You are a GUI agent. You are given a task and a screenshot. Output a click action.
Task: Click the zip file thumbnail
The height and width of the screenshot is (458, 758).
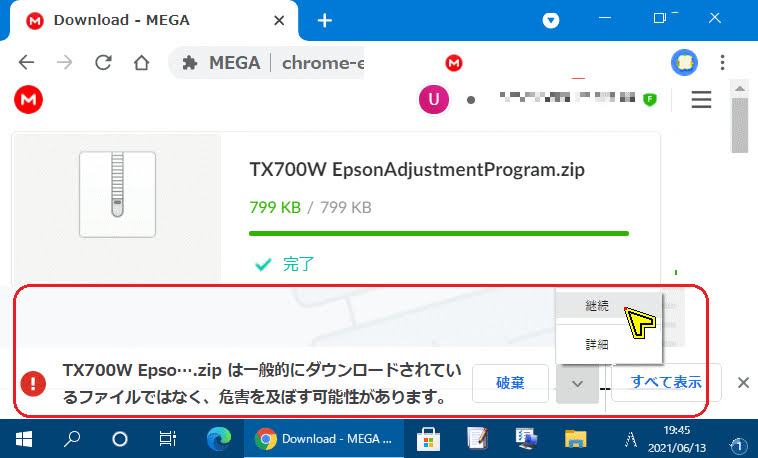(x=117, y=194)
